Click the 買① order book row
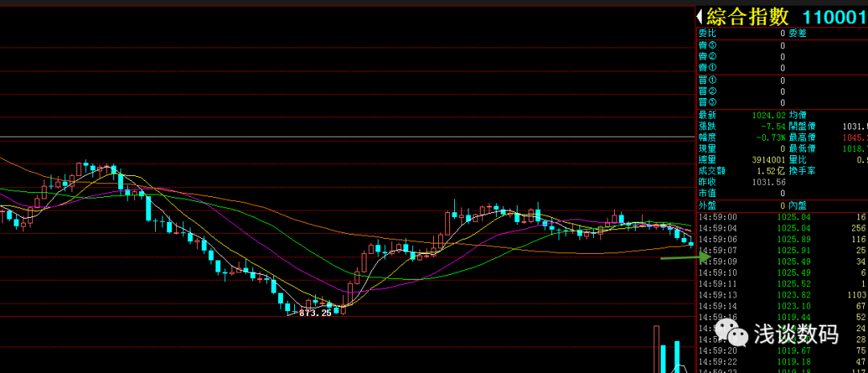The width and height of the screenshot is (868, 373). click(x=782, y=80)
